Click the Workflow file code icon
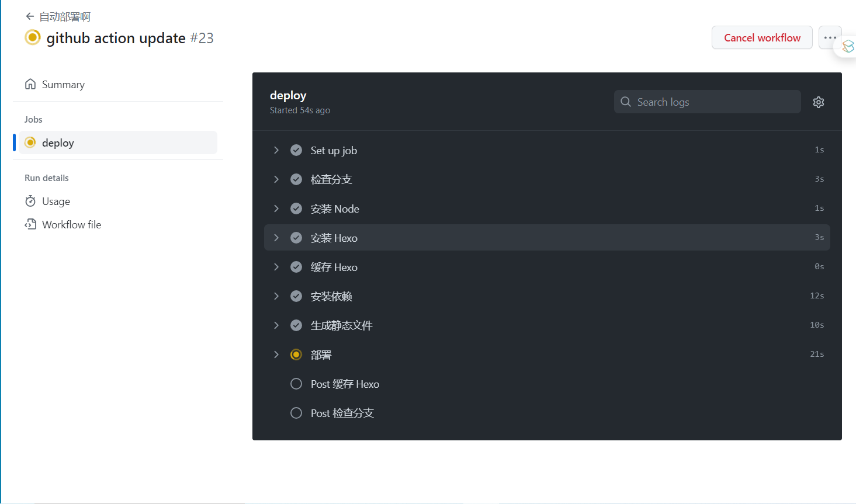Viewport: 856px width, 504px height. pos(30,224)
